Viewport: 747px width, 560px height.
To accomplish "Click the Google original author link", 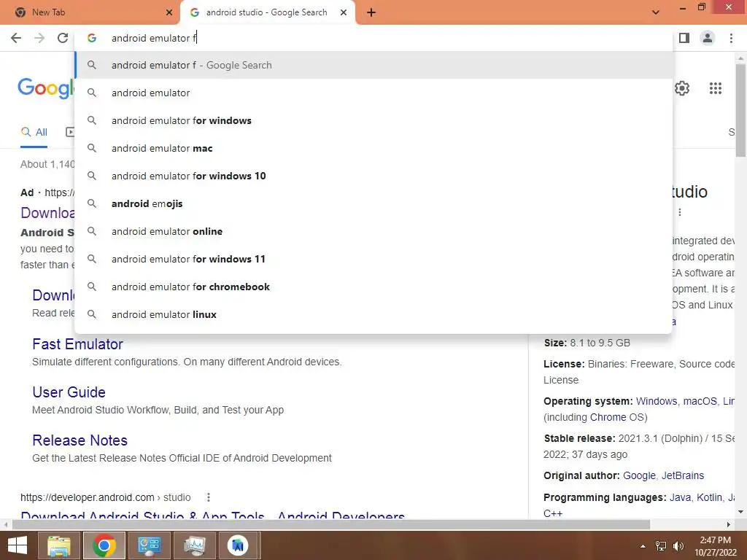I will (639, 475).
